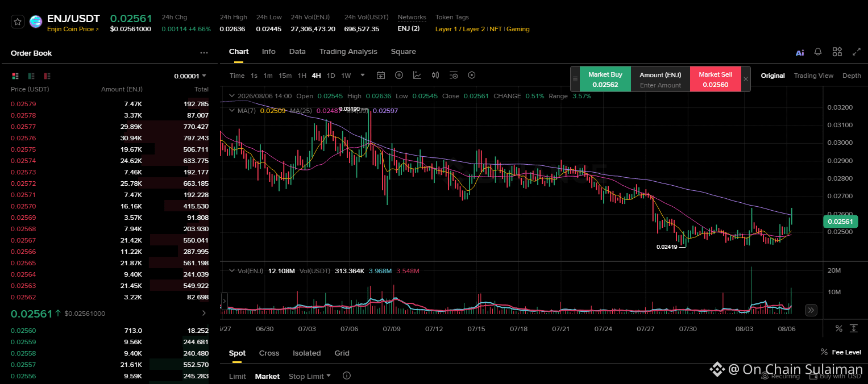Change candlestick chart style icon
This screenshot has height=384, width=868.
pos(435,75)
